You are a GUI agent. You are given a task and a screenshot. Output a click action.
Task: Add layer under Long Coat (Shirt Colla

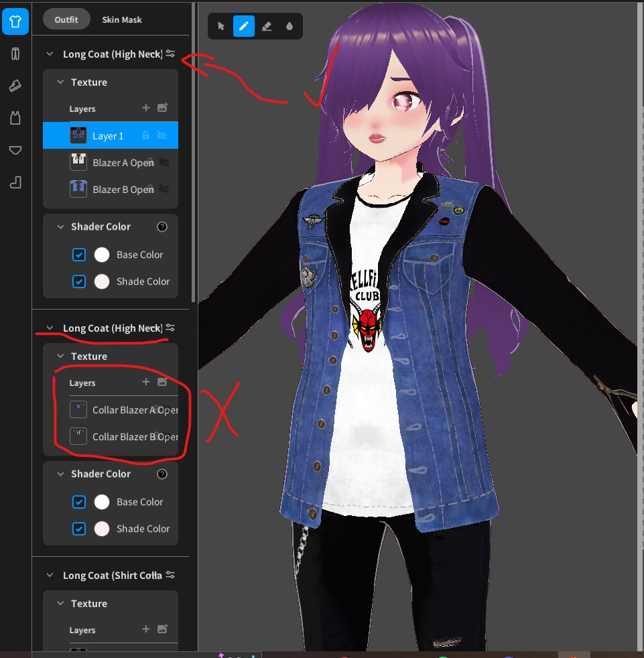click(x=145, y=629)
